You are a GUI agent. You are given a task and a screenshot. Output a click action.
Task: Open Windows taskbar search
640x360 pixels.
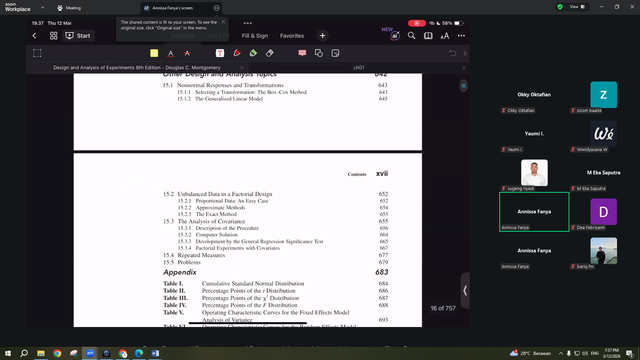click(24, 353)
